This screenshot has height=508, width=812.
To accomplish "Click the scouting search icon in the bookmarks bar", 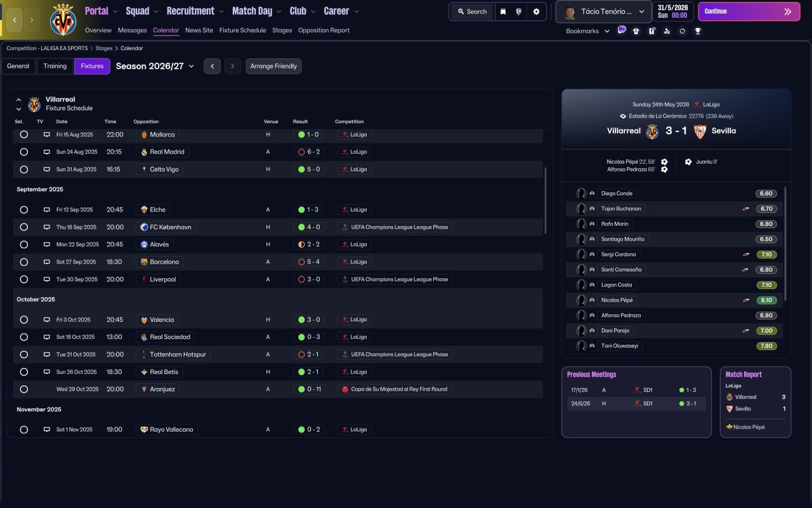I will (x=667, y=31).
